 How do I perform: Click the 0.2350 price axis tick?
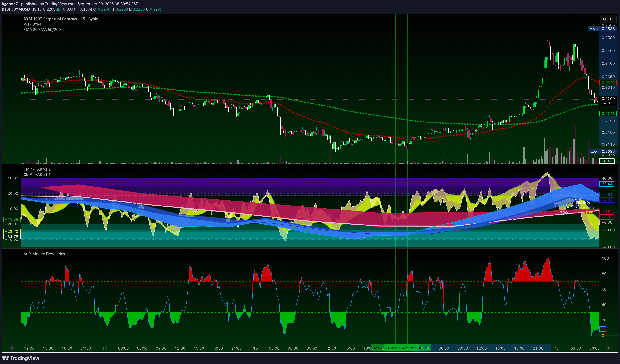[608, 77]
